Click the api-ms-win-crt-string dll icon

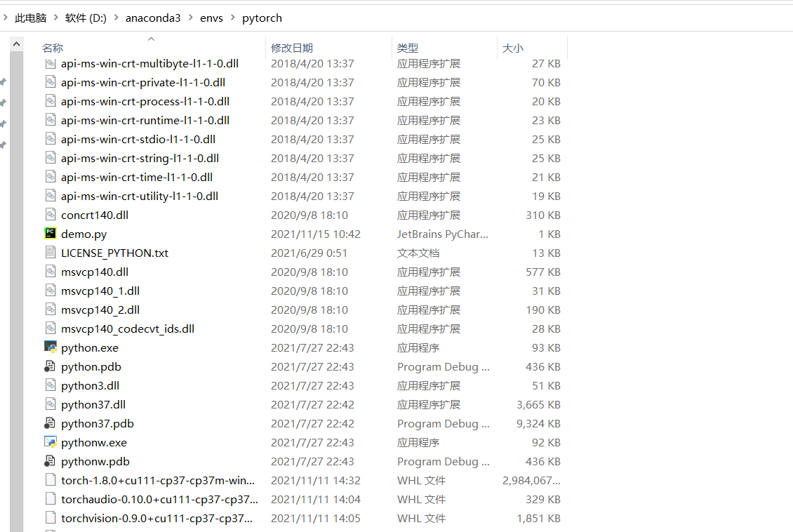coord(50,157)
